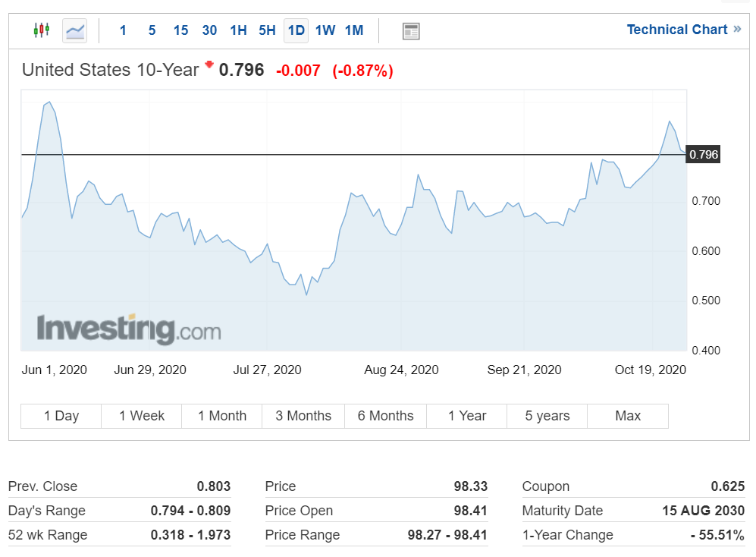Screen dimensions: 756x557
Task: View the 5 years range
Action: (x=547, y=416)
